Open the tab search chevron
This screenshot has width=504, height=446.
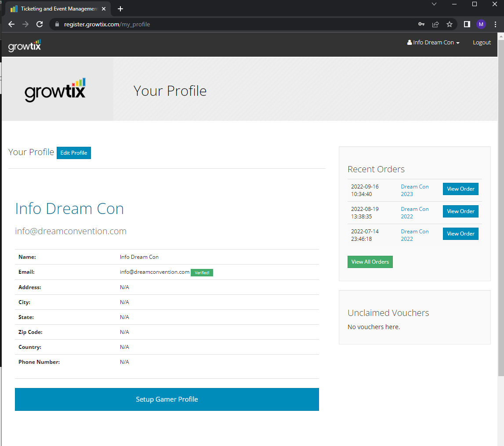[x=434, y=4]
